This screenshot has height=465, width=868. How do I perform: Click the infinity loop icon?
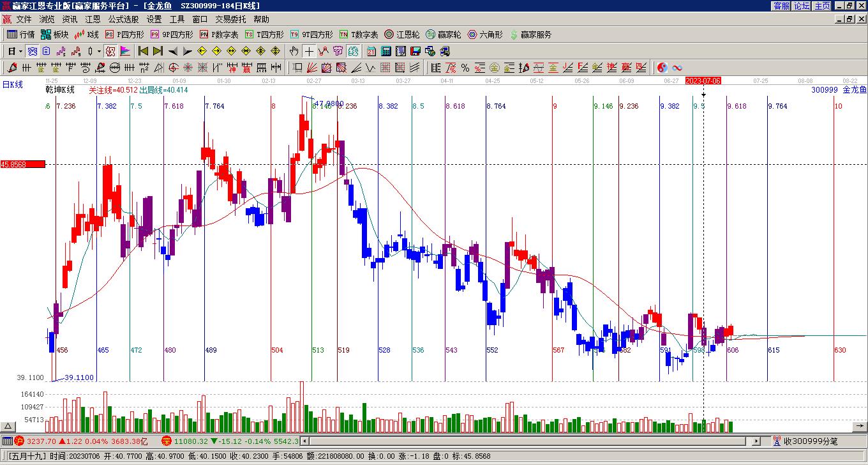tap(677, 68)
